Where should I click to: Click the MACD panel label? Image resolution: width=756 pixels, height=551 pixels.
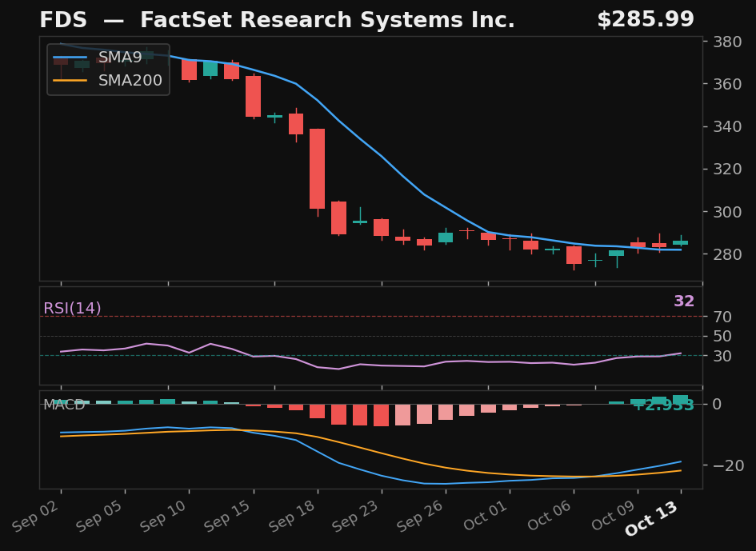tap(64, 405)
